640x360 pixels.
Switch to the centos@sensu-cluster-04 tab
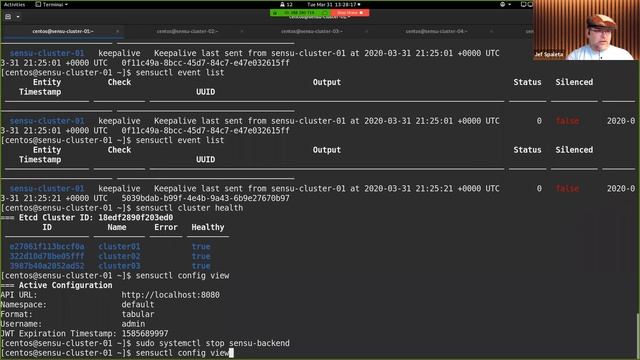pos(436,31)
